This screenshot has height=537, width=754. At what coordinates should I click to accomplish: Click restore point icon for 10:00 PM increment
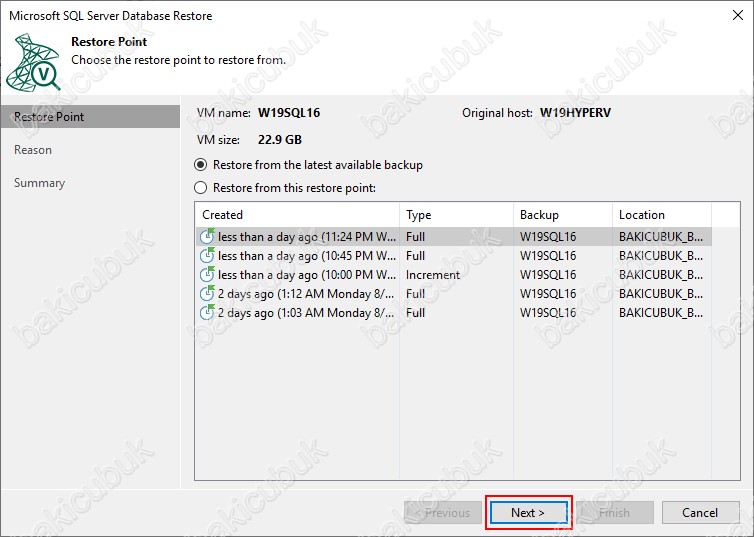point(207,275)
